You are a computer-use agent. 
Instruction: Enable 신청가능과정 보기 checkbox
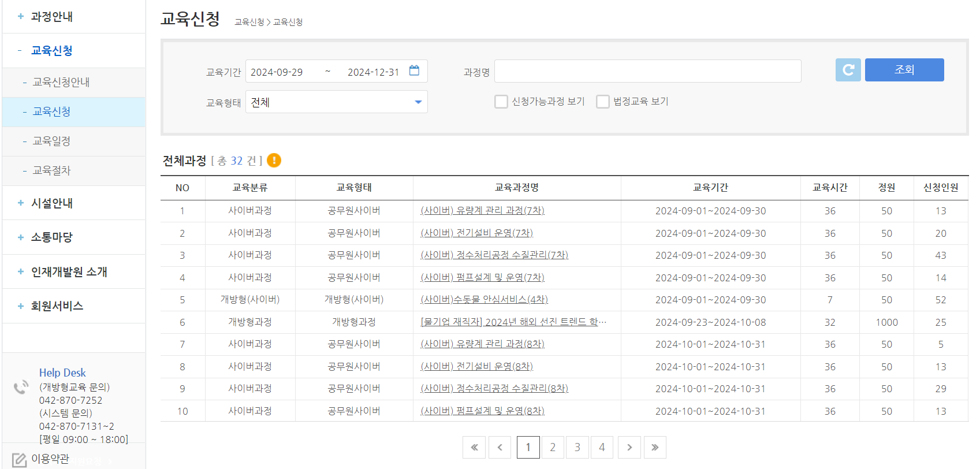[501, 102]
